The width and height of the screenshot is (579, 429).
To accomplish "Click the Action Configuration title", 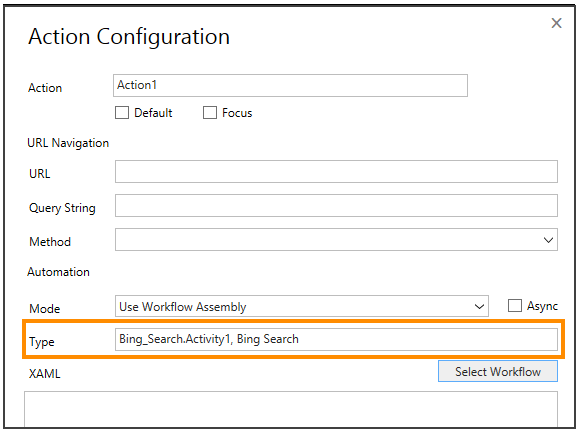I will click(129, 37).
